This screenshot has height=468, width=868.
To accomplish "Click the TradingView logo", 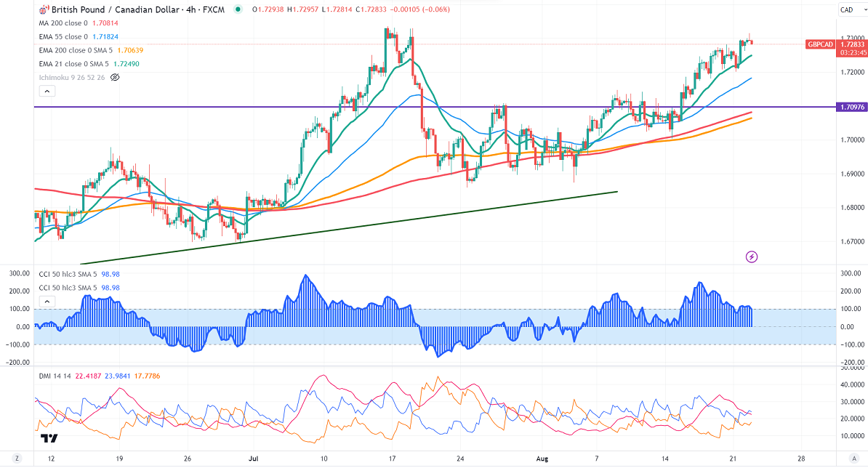I will pos(49,439).
